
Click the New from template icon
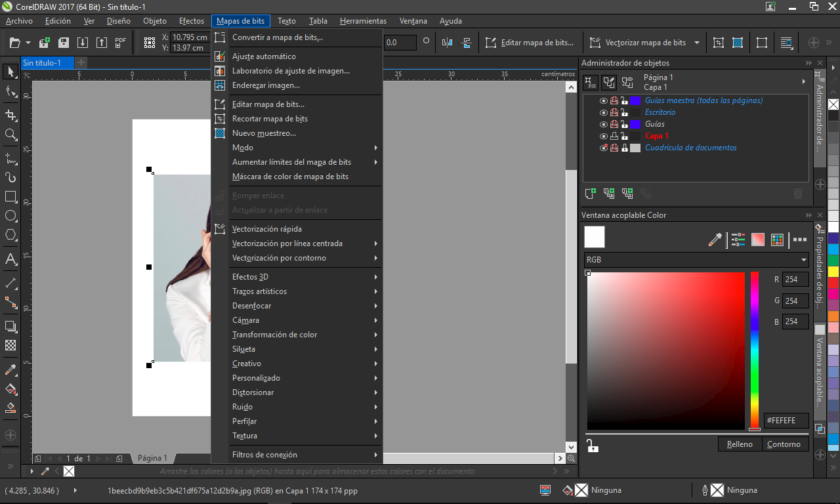[x=45, y=43]
